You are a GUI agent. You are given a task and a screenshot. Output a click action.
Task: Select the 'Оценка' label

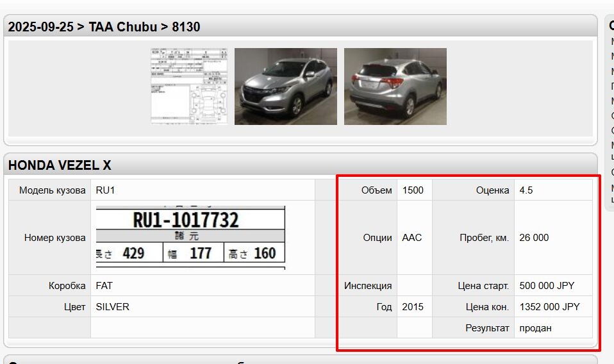(x=493, y=190)
